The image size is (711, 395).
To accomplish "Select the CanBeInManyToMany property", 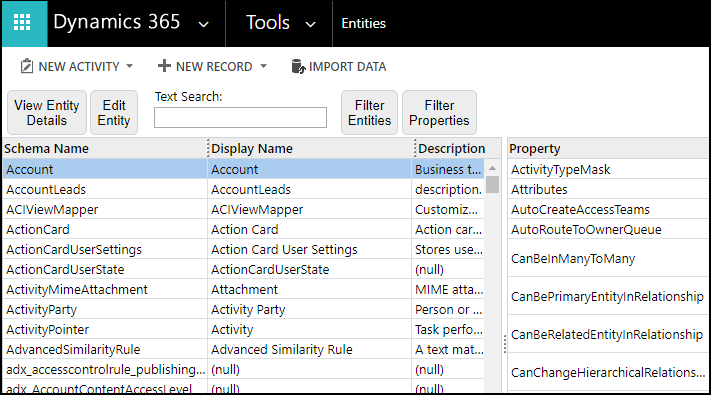I will (x=609, y=258).
